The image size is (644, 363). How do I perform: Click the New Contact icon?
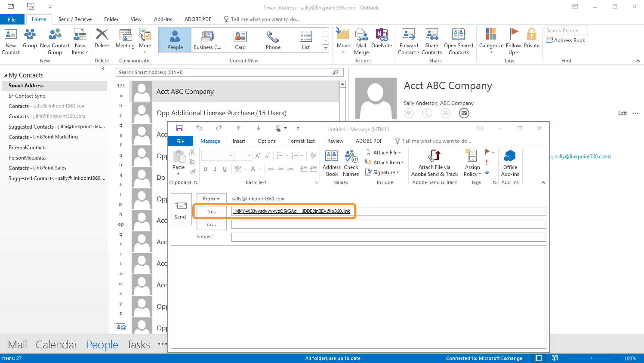[11, 42]
